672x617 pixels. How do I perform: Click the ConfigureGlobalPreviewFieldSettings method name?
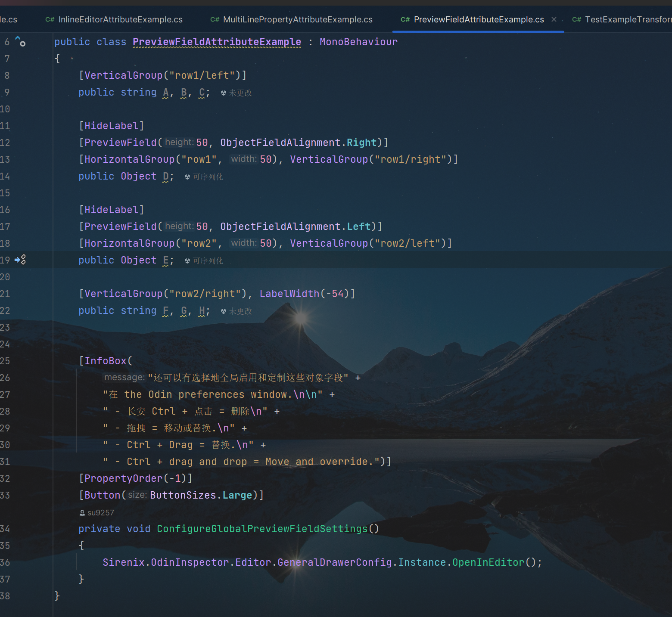(x=262, y=529)
